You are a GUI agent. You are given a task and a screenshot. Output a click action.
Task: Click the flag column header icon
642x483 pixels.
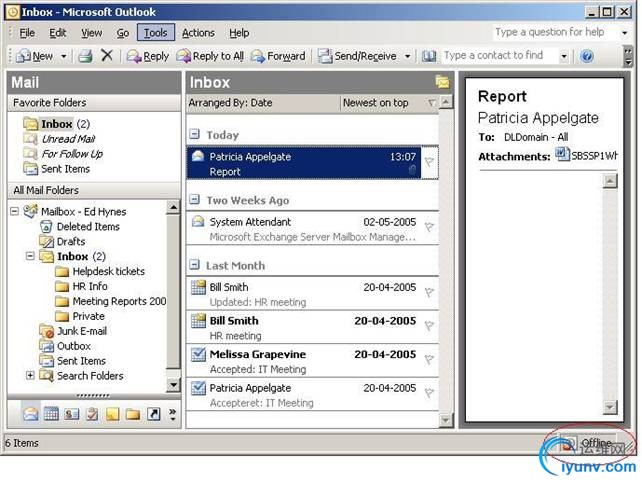pyautogui.click(x=432, y=103)
